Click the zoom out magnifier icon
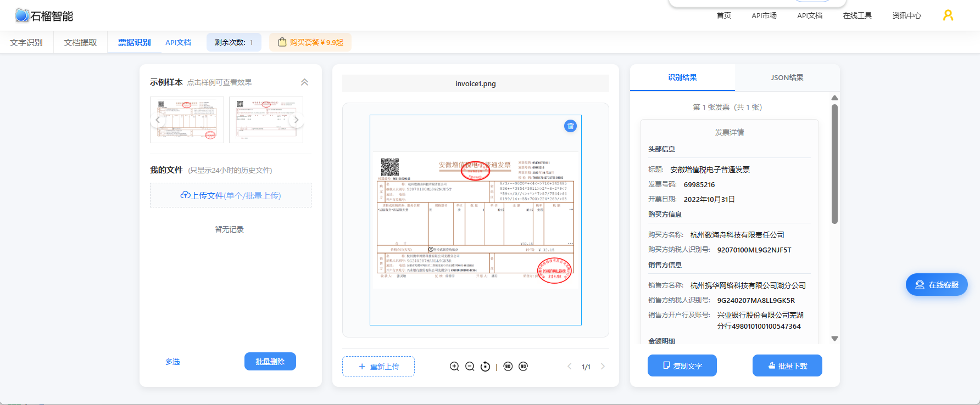This screenshot has width=980, height=405. click(470, 367)
